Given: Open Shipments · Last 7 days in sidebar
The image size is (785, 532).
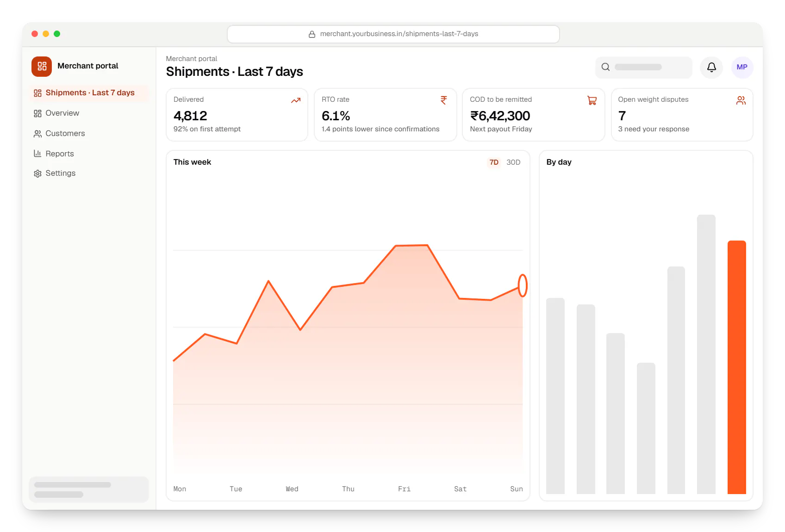Looking at the screenshot, I should [89, 93].
